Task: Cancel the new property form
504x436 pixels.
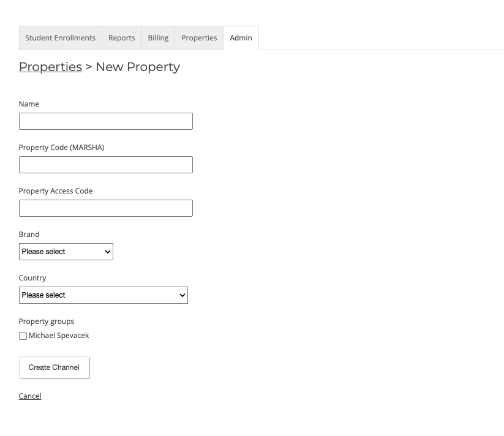Action: pyautogui.click(x=30, y=396)
